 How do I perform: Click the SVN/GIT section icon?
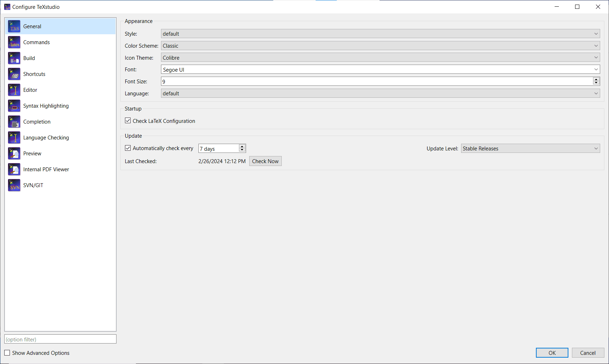tap(14, 185)
